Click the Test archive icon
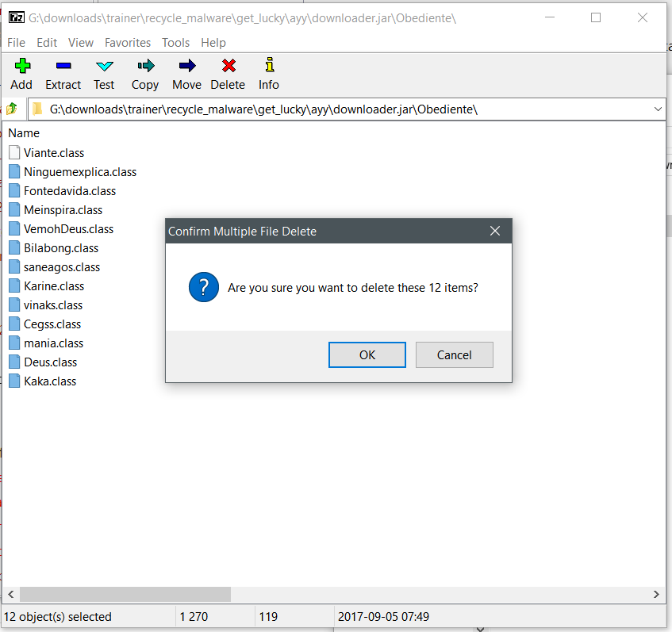The width and height of the screenshot is (672, 632). click(104, 67)
